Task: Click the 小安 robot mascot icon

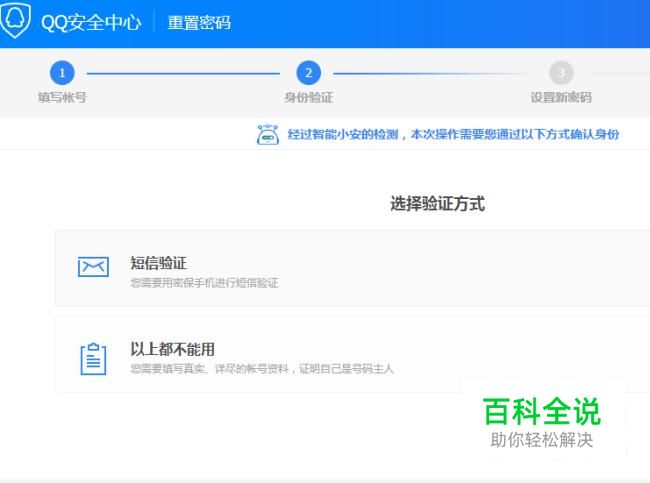Action: (268, 134)
